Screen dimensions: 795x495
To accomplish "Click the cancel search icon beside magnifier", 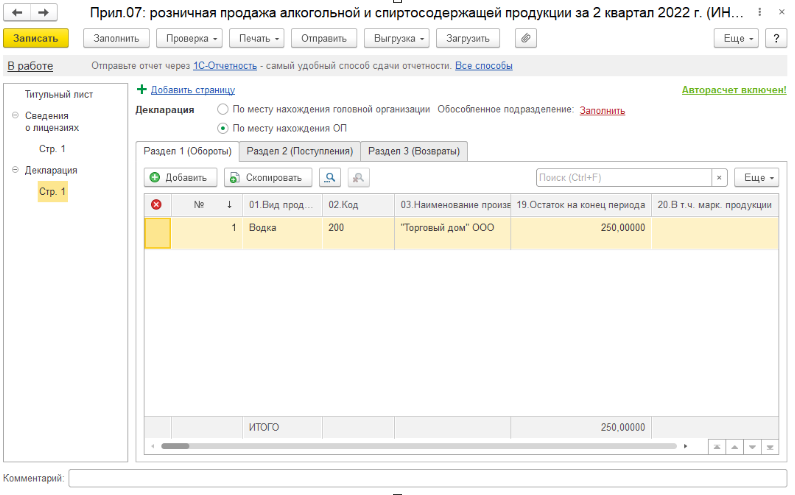I will pos(358,177).
